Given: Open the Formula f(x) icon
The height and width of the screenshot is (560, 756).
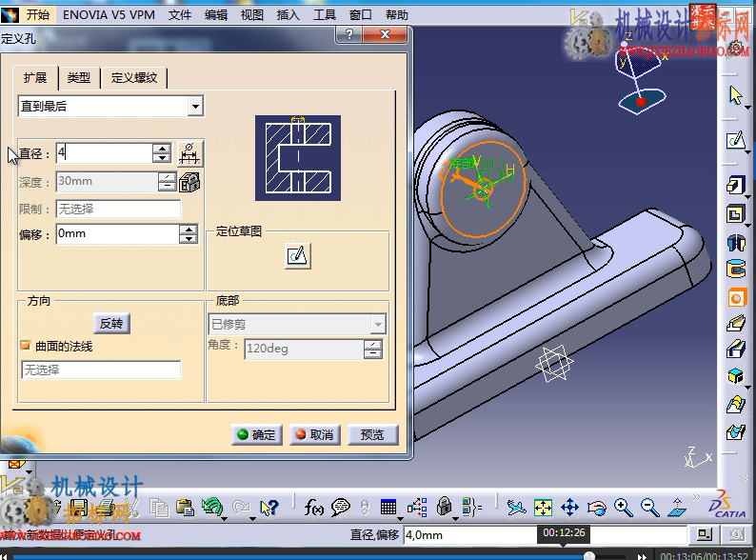Looking at the screenshot, I should [313, 508].
